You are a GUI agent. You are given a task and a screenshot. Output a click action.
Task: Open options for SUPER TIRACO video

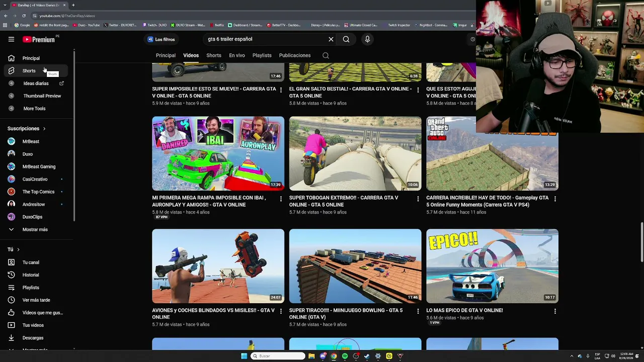(418, 311)
